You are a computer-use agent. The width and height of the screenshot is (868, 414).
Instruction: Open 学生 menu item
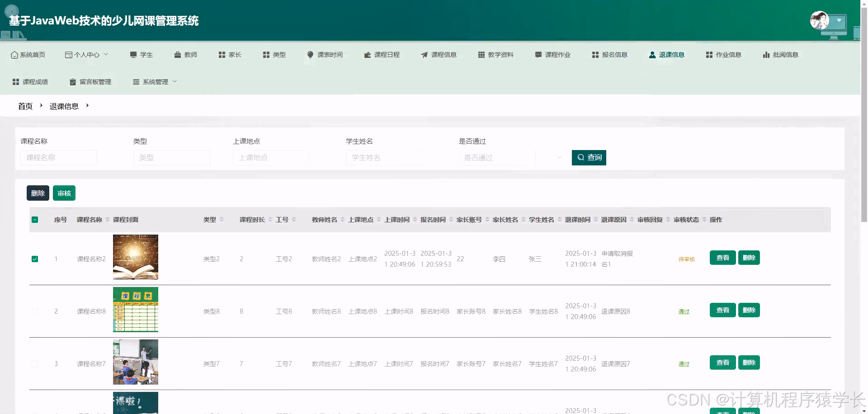pos(141,55)
